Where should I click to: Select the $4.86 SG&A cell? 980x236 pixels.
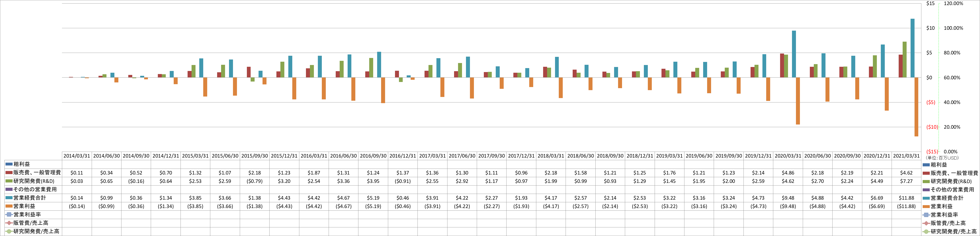[x=788, y=173]
